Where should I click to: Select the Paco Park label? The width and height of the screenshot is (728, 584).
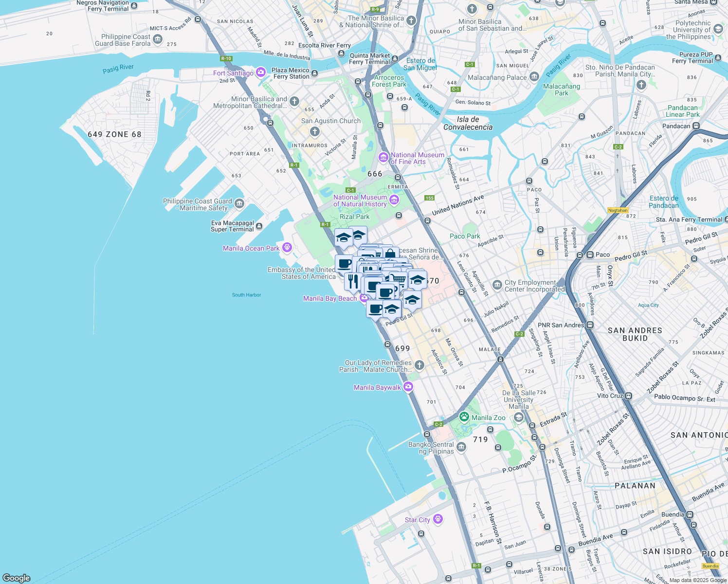pyautogui.click(x=465, y=236)
